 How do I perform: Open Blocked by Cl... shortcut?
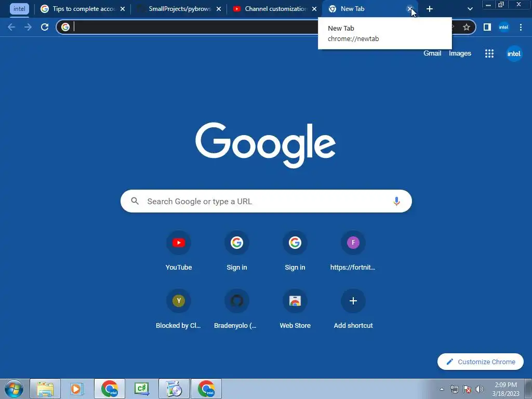(x=179, y=309)
